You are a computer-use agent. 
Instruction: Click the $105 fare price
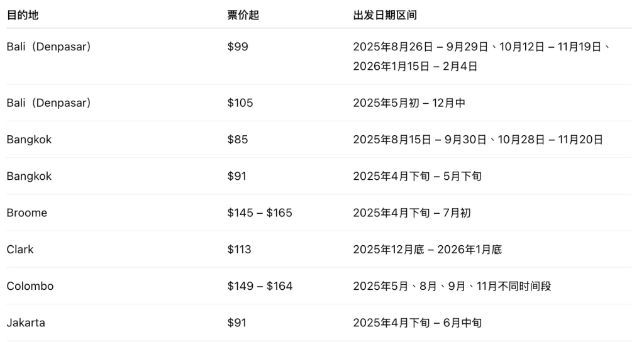pos(240,103)
